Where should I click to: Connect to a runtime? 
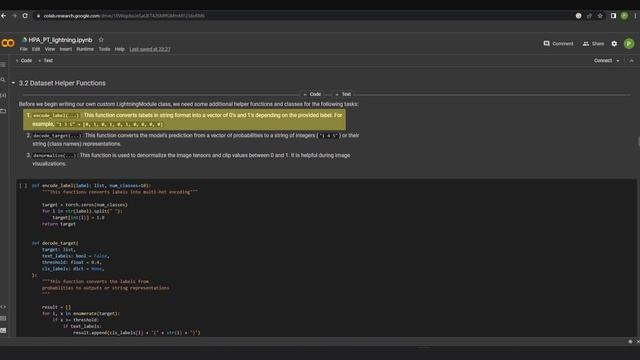click(603, 61)
